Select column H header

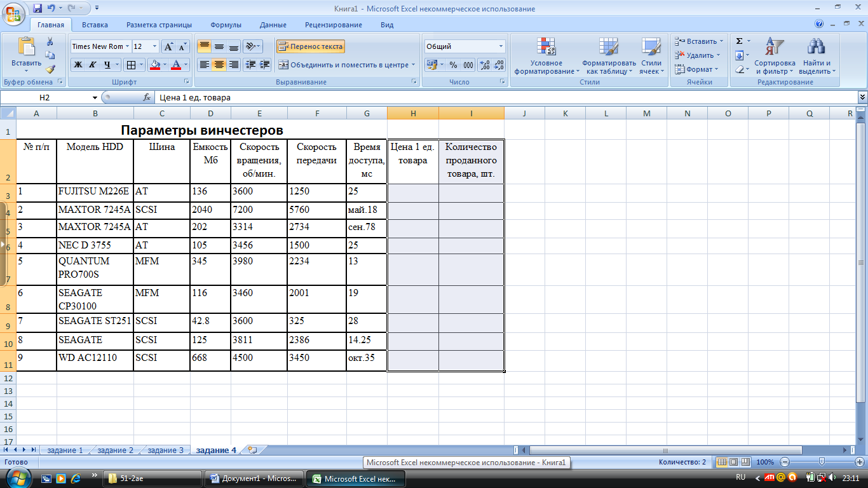pos(413,113)
